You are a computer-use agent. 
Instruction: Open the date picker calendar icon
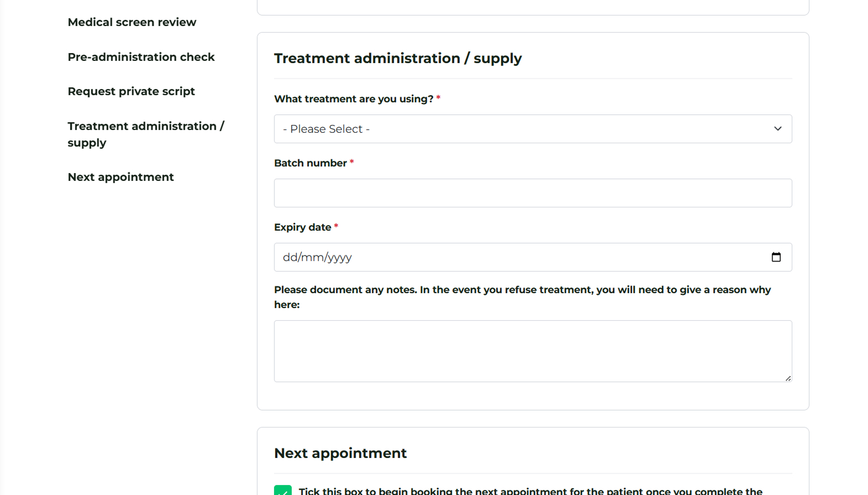coord(776,257)
